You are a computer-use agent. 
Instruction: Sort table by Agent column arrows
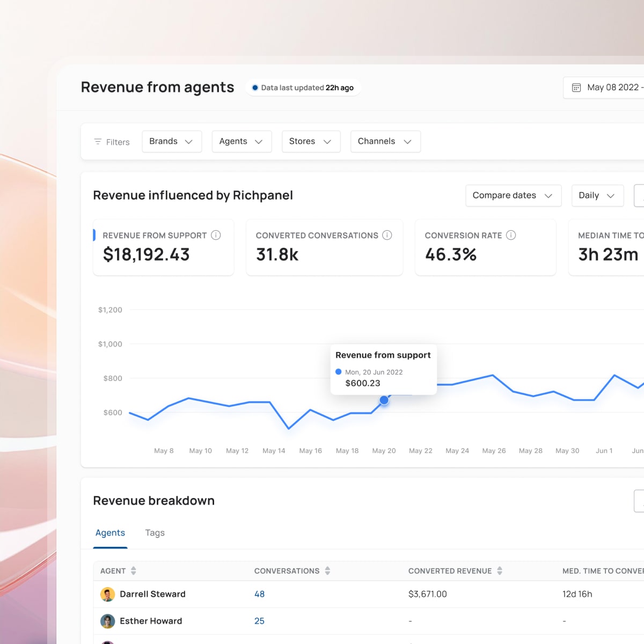134,570
